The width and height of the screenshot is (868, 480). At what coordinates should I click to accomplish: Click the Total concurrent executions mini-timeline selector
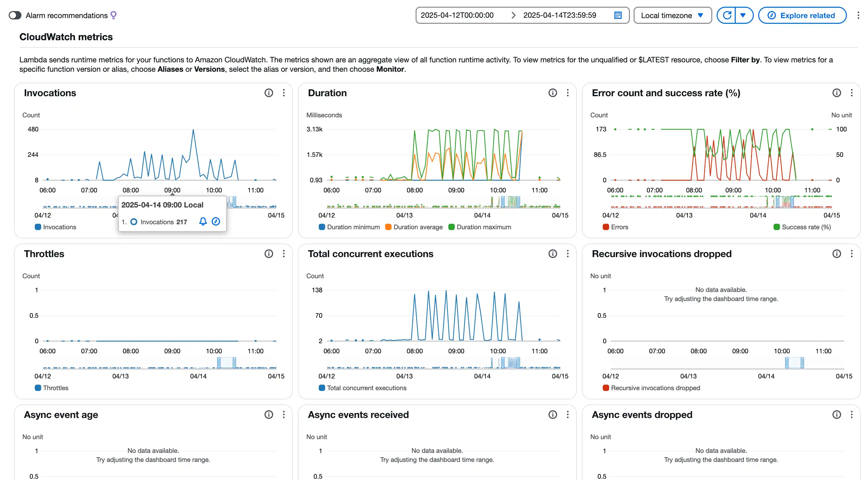pyautogui.click(x=511, y=363)
